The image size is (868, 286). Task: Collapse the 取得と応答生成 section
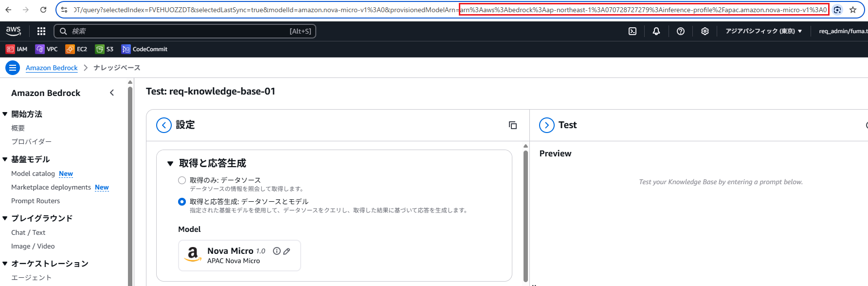pyautogui.click(x=170, y=164)
